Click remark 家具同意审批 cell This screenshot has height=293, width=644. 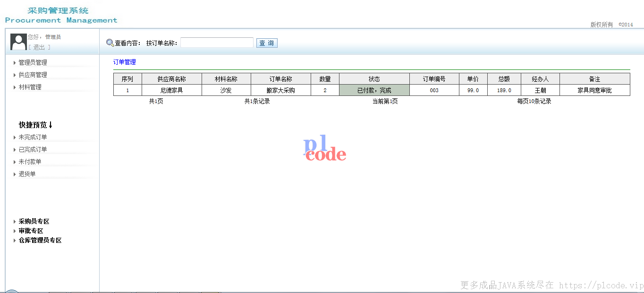595,90
